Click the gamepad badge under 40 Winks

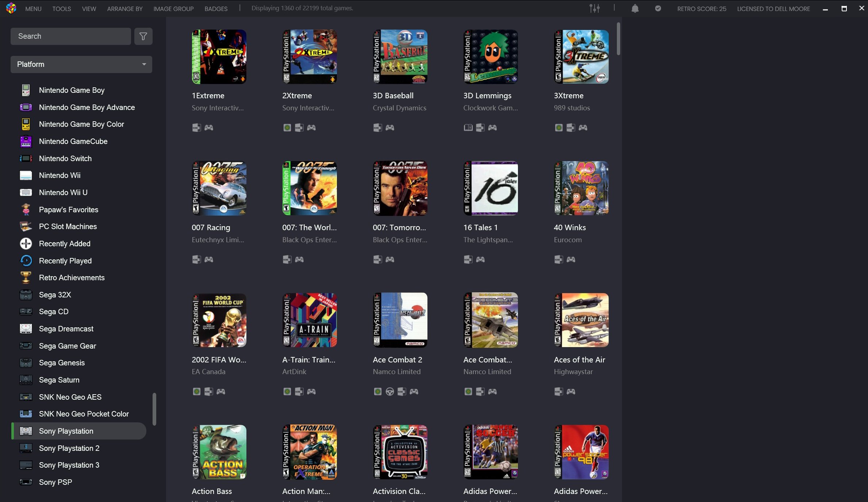tap(571, 259)
